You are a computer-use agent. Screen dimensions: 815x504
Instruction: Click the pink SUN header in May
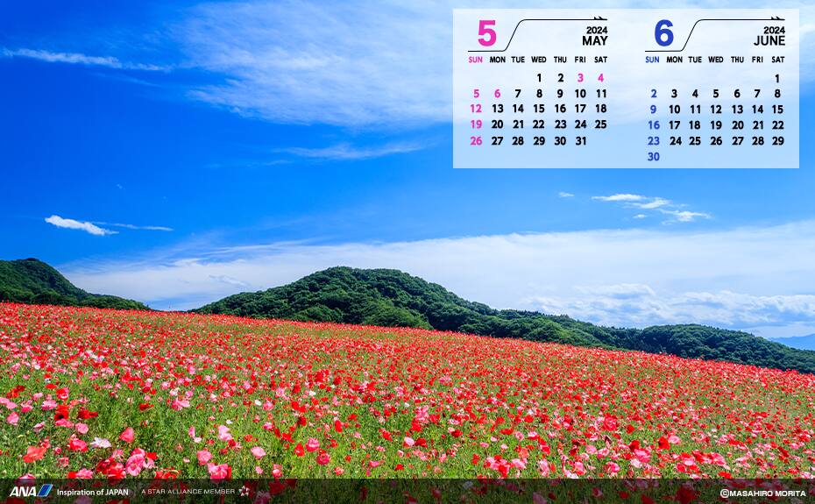point(476,60)
